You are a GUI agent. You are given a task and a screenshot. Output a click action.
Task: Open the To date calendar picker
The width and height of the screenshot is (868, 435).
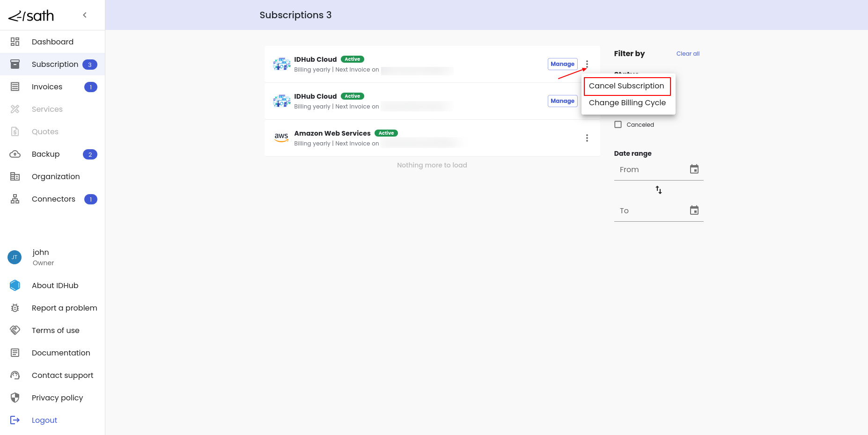tap(694, 210)
